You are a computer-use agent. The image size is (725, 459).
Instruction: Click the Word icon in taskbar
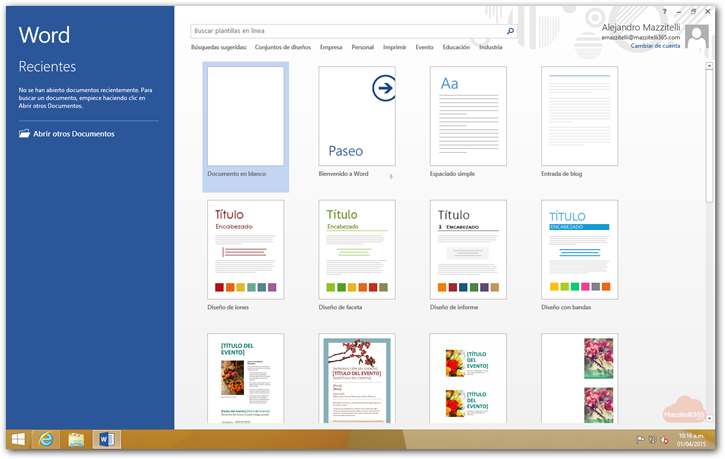(x=106, y=439)
